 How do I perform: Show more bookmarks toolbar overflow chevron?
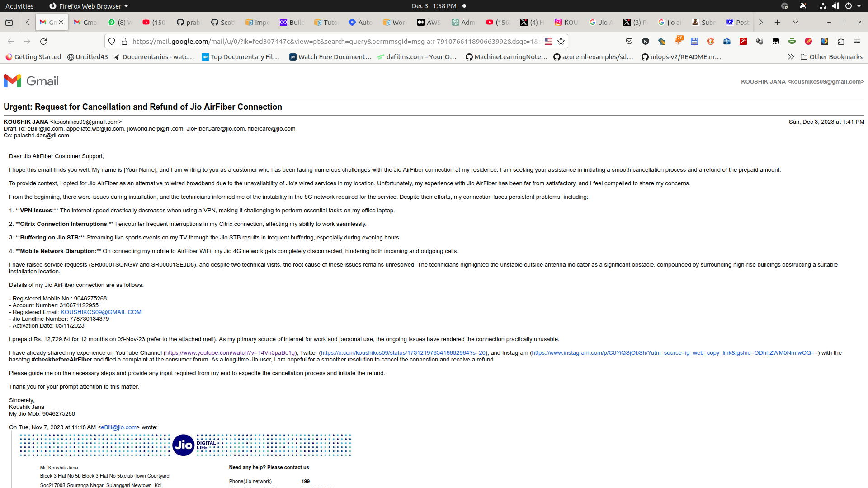pos(791,57)
